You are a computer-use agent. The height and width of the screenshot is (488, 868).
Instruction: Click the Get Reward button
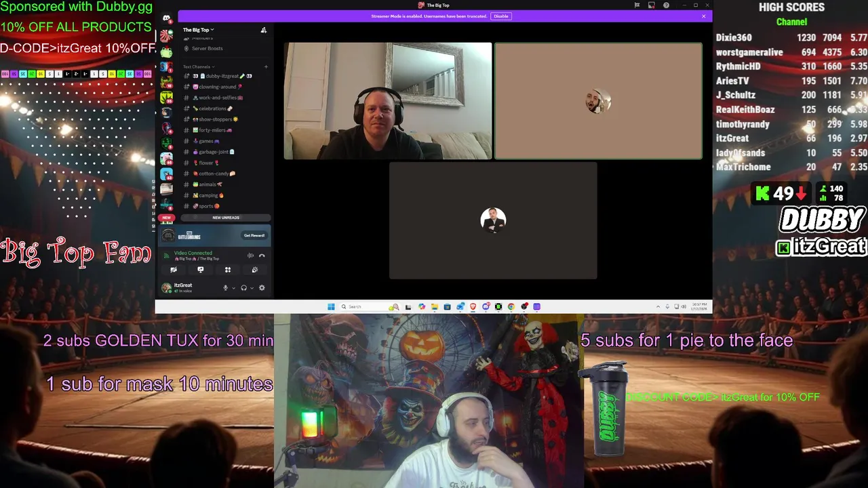tap(254, 235)
